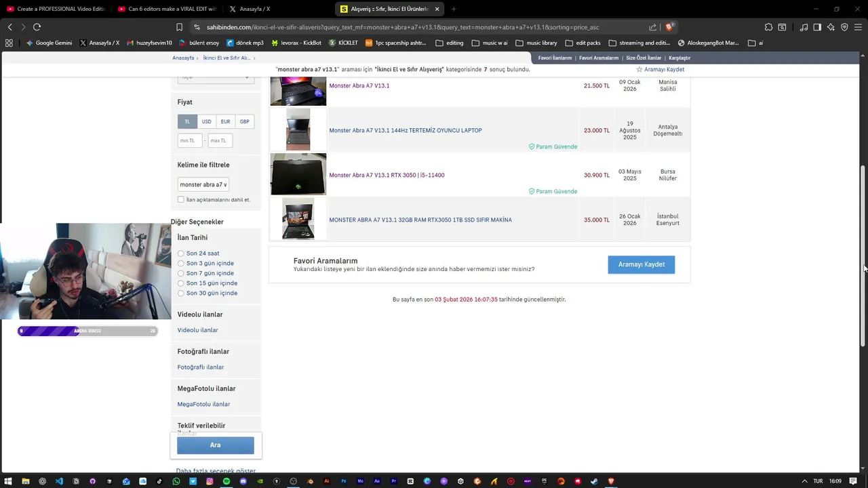Click the max TL price field
Screen dimensions: 868x488
point(220,140)
